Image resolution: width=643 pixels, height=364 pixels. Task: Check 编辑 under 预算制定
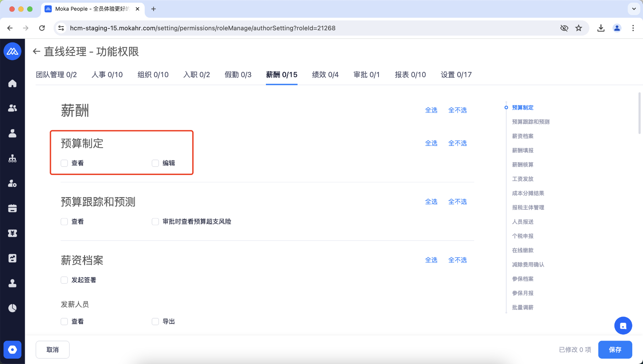155,163
